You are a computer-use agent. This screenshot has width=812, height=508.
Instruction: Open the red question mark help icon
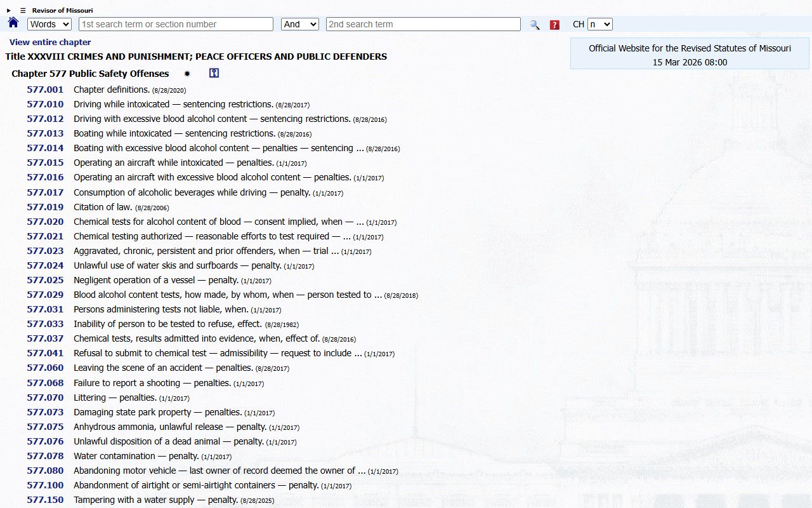coord(554,25)
